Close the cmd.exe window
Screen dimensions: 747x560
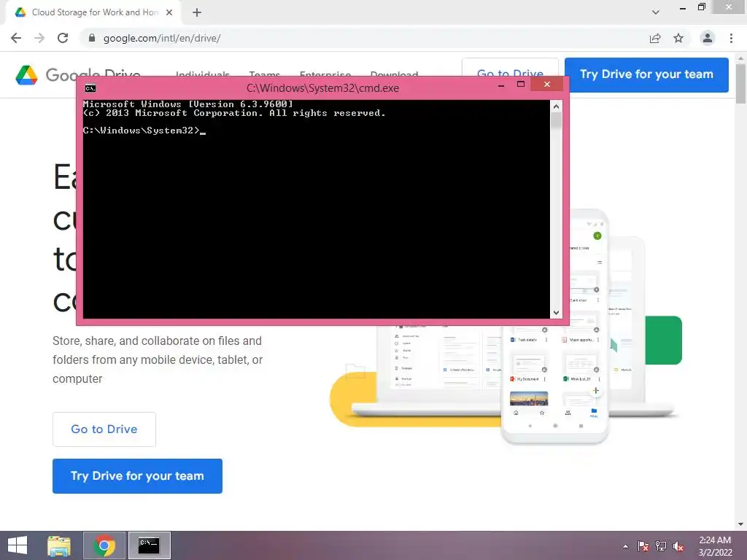tap(547, 85)
